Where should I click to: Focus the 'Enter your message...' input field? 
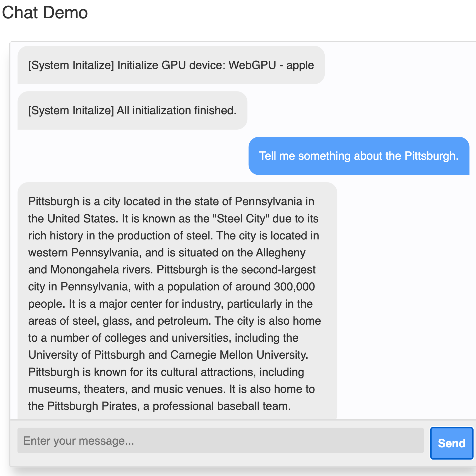tap(220, 440)
